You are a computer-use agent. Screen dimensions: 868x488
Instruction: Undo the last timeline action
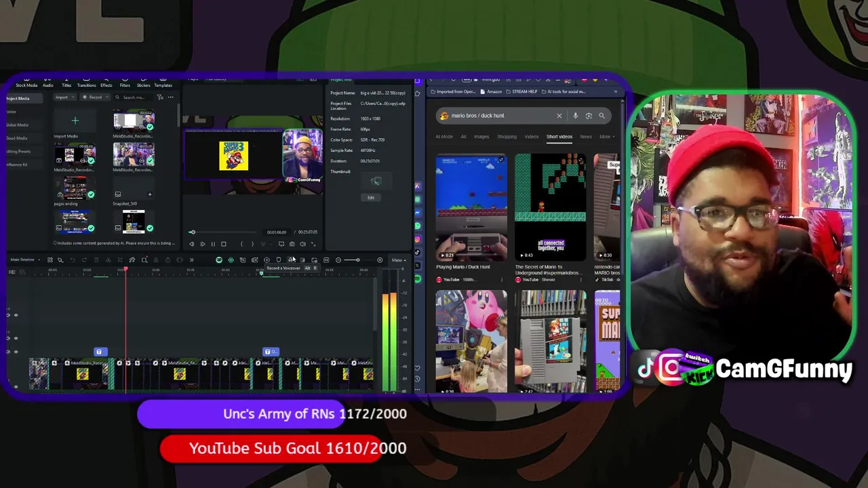click(x=73, y=260)
